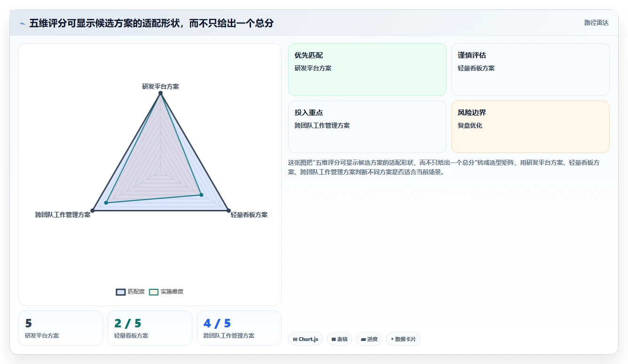The width and height of the screenshot is (628, 364).
Task: Select the 数据卡片 tag chip
Action: click(403, 339)
